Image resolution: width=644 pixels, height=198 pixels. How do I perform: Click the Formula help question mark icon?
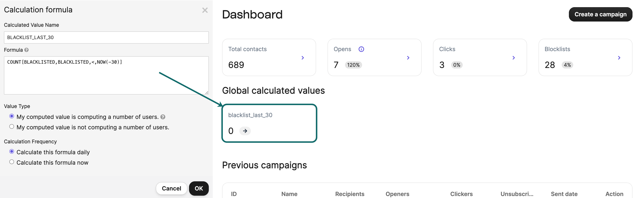pyautogui.click(x=26, y=50)
